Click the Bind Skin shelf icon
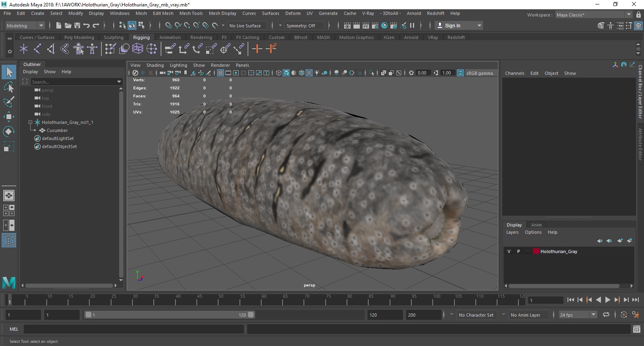644x346 pixels. [65, 49]
